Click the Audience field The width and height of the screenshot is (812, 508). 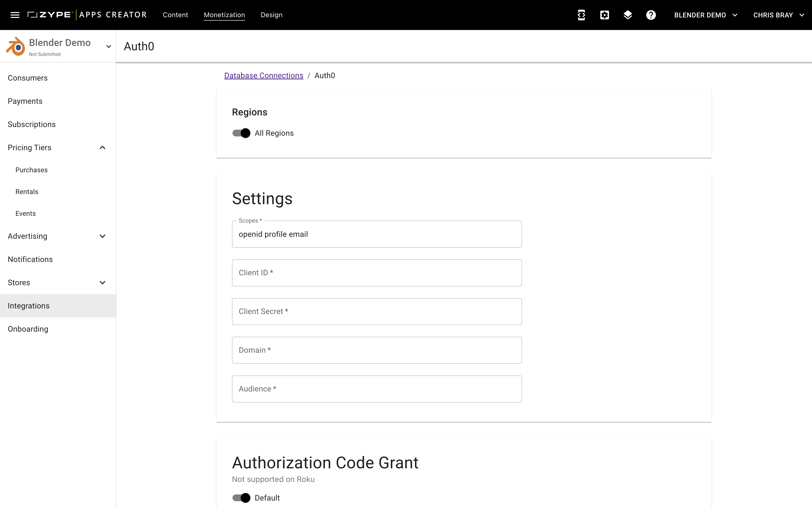[377, 389]
